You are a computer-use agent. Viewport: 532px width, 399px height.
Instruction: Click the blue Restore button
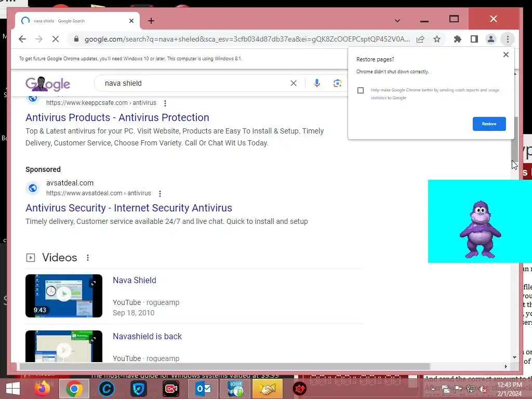point(489,124)
